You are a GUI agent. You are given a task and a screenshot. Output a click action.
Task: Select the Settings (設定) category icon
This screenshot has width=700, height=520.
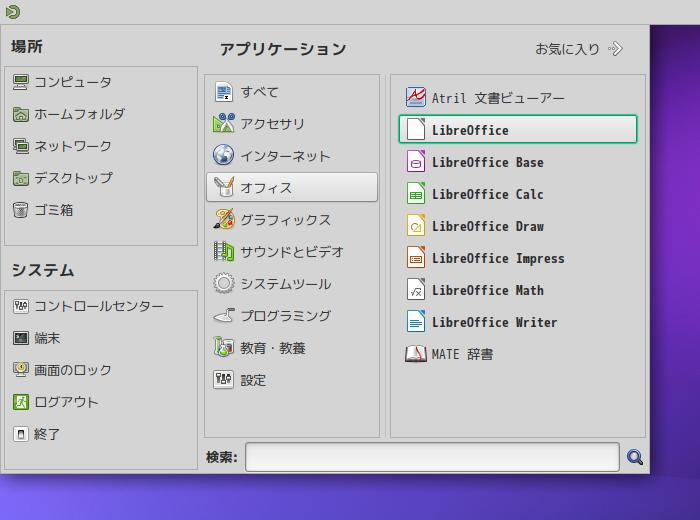[x=224, y=379]
